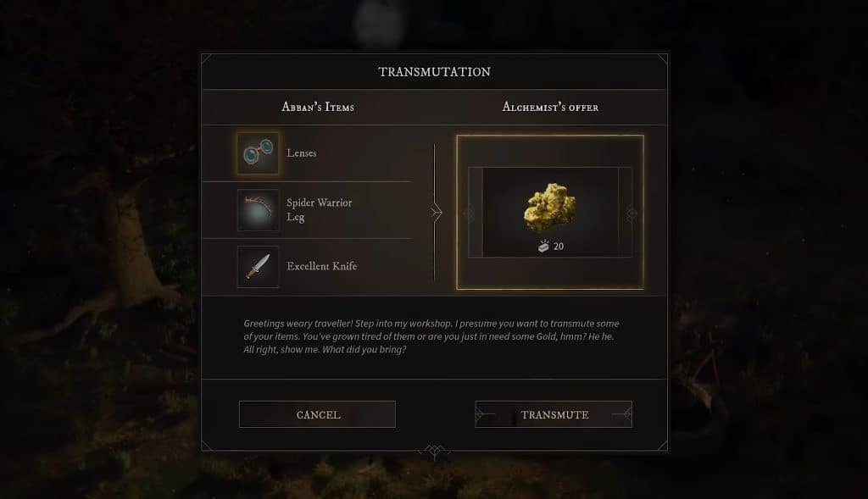Select the Lenses goggles icon
The height and width of the screenshot is (499, 868).
pyautogui.click(x=258, y=153)
